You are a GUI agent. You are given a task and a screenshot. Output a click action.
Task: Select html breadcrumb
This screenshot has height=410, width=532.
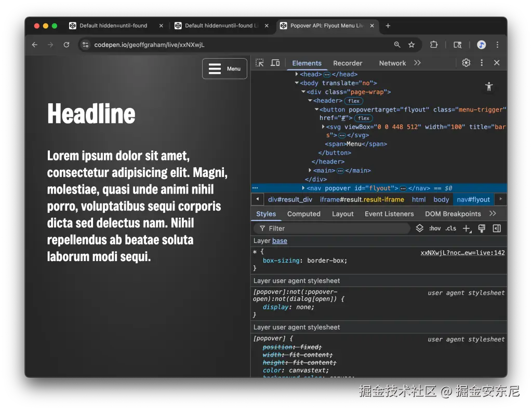[x=419, y=199]
